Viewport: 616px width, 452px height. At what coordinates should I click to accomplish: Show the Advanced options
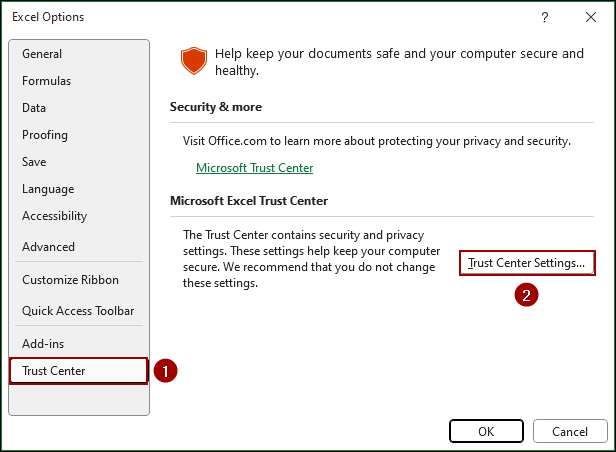coord(48,247)
